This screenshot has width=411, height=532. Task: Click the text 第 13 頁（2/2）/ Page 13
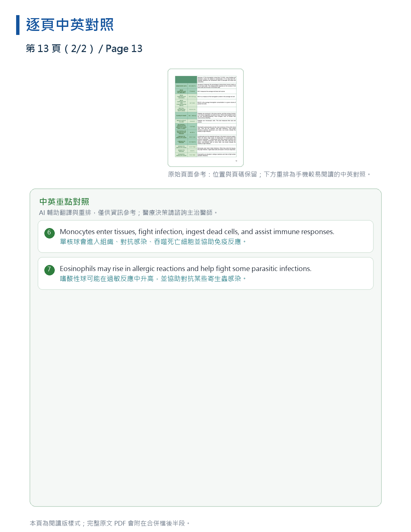pos(84,49)
